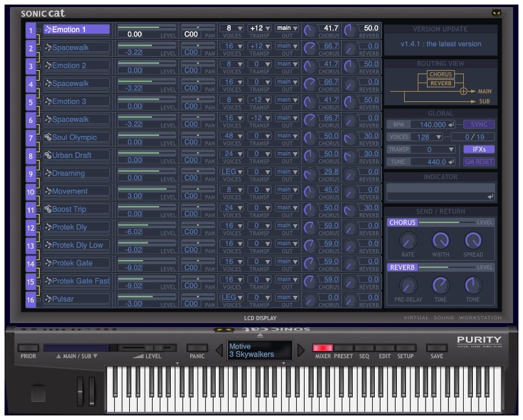Click the next preset right arrow
This screenshot has height=420, width=523.
301,350
